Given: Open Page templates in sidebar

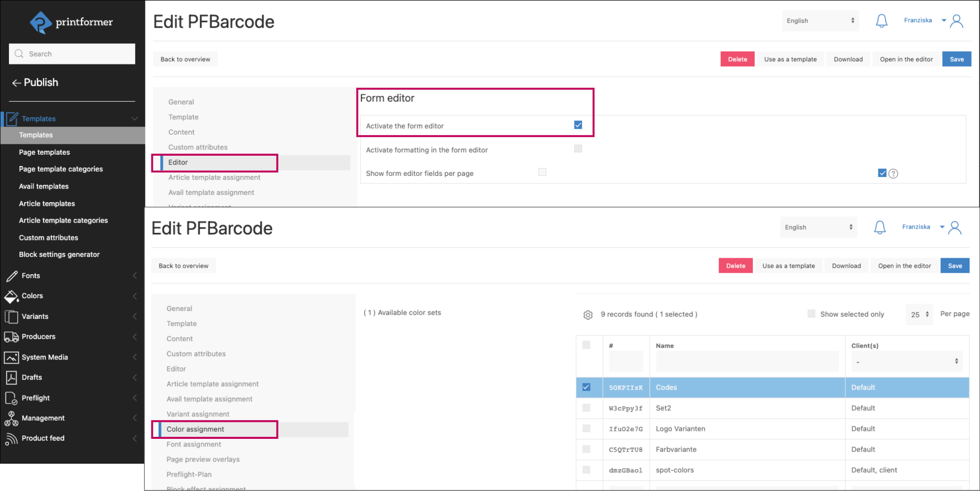Looking at the screenshot, I should 44,152.
